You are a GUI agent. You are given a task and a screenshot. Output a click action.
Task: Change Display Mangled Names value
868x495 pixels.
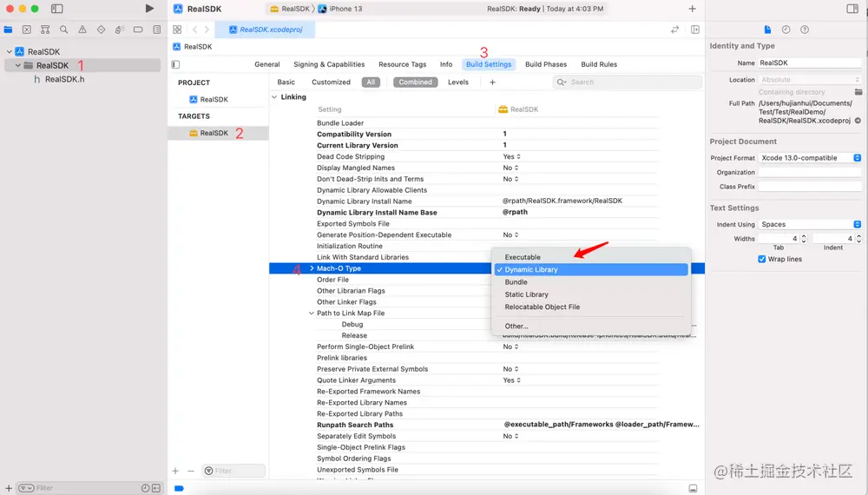[510, 168]
